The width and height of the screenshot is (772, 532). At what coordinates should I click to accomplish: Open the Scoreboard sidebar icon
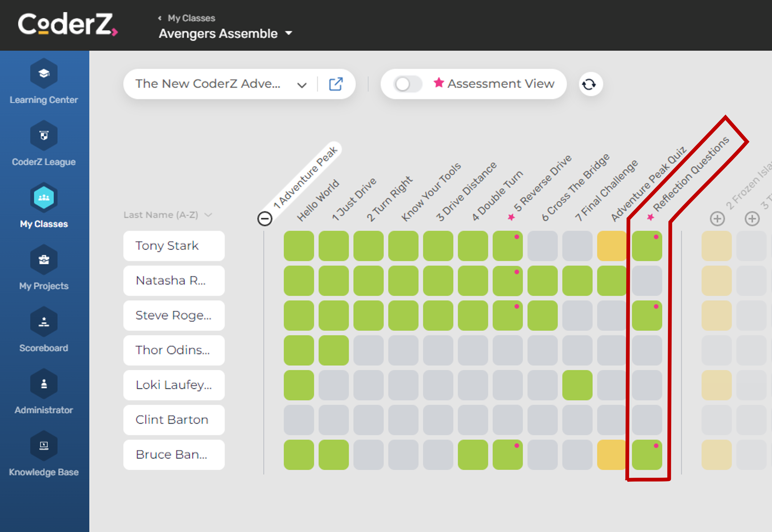tap(44, 321)
